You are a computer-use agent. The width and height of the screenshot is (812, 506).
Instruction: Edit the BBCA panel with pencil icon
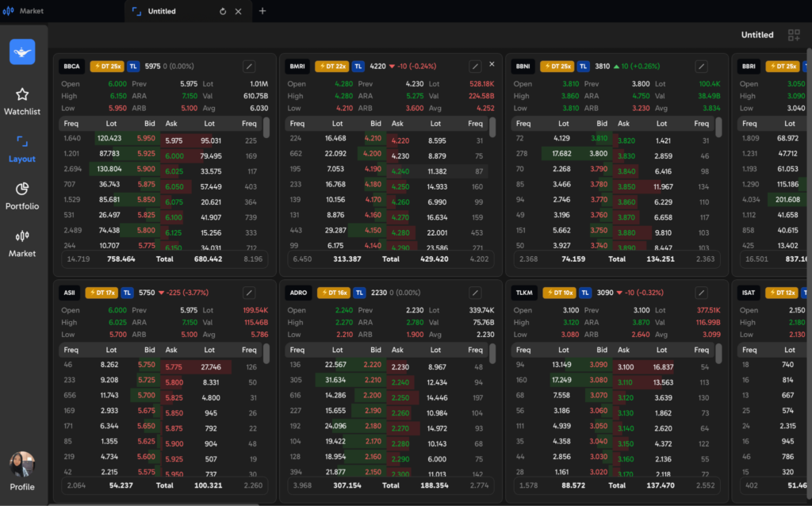pyautogui.click(x=249, y=67)
